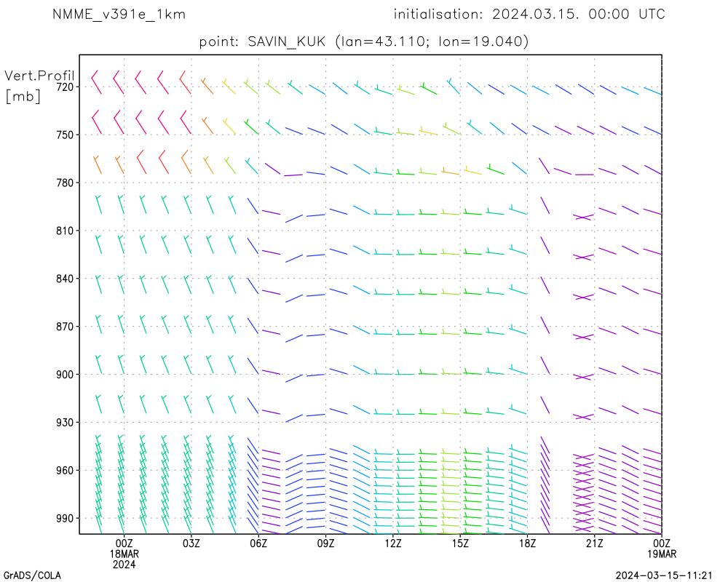
Task: Click the 930 pressure level label
Action: pyautogui.click(x=66, y=423)
